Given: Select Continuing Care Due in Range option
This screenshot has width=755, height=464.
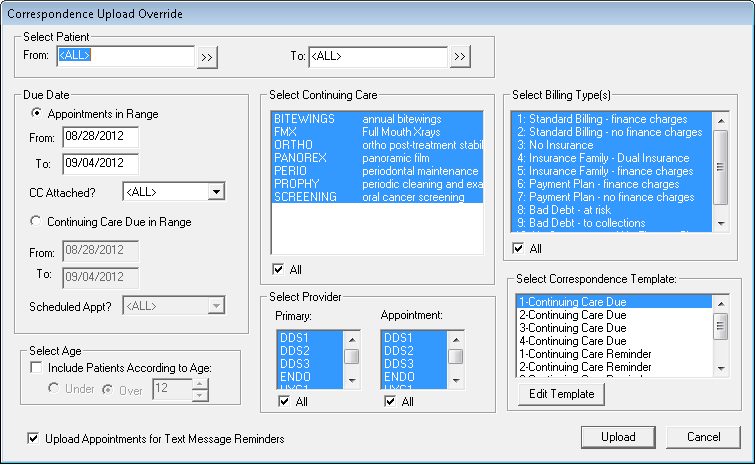Looking at the screenshot, I should [37, 221].
